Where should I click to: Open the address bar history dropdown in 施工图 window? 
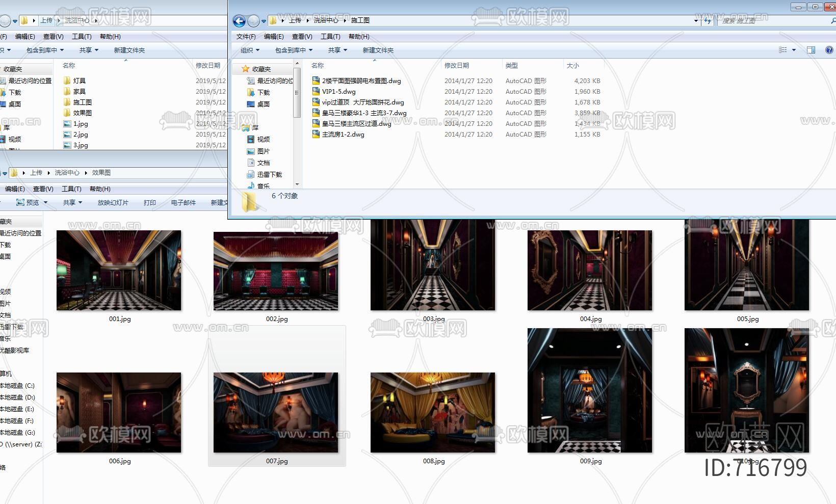tap(696, 20)
